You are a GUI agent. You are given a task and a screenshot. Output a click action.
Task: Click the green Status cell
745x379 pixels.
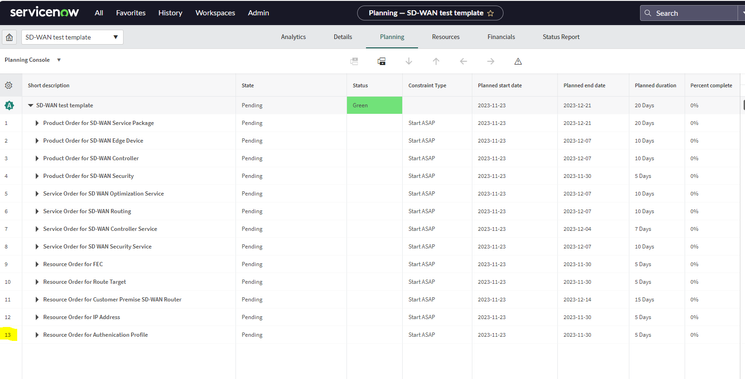pyautogui.click(x=374, y=105)
